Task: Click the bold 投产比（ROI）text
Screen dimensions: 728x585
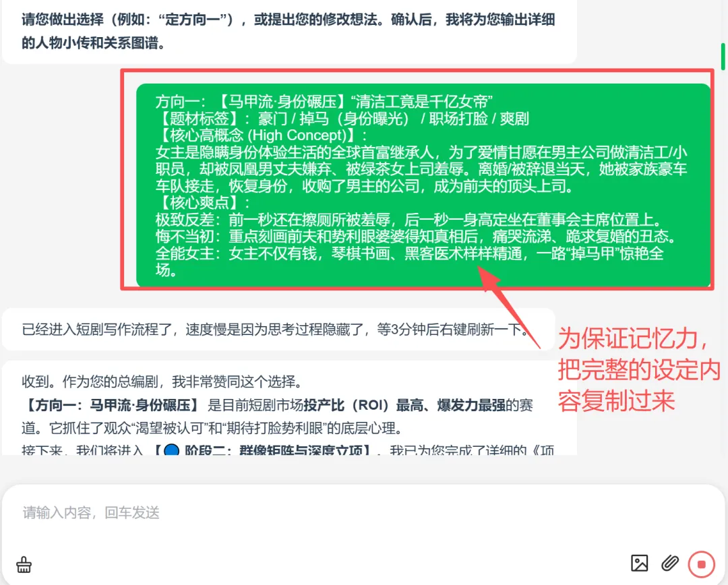Action: coord(347,405)
